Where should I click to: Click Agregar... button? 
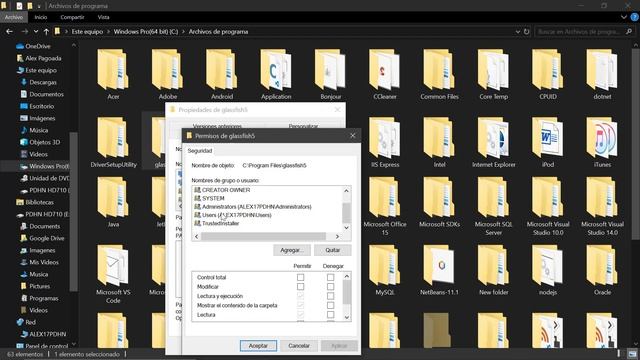[x=292, y=250]
